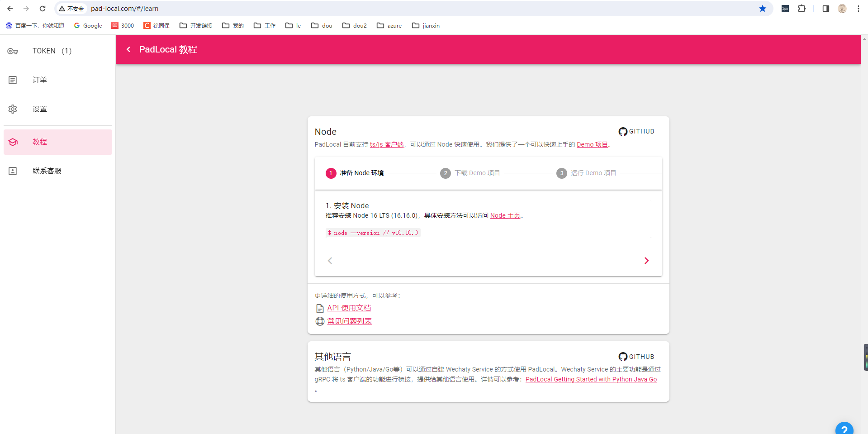Click the browser forward arrow

(26, 9)
